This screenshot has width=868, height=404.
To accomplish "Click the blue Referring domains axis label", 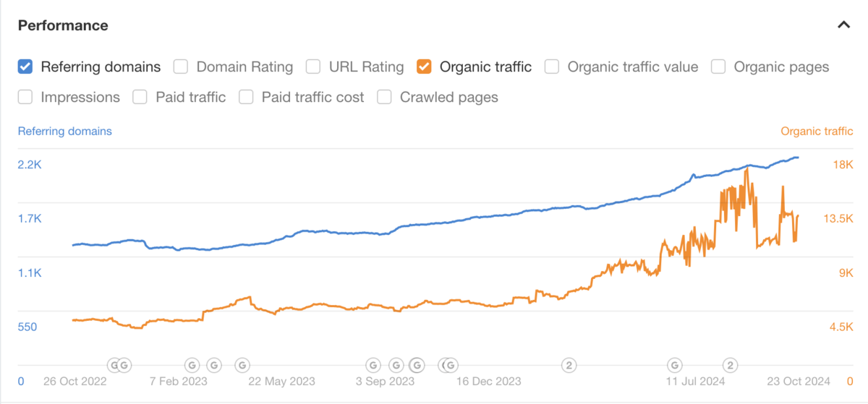I will (65, 132).
